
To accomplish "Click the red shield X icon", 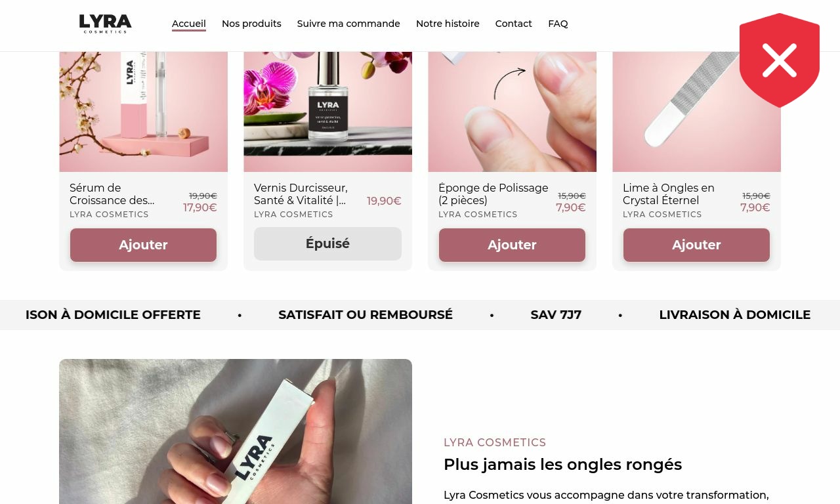I will click(780, 60).
